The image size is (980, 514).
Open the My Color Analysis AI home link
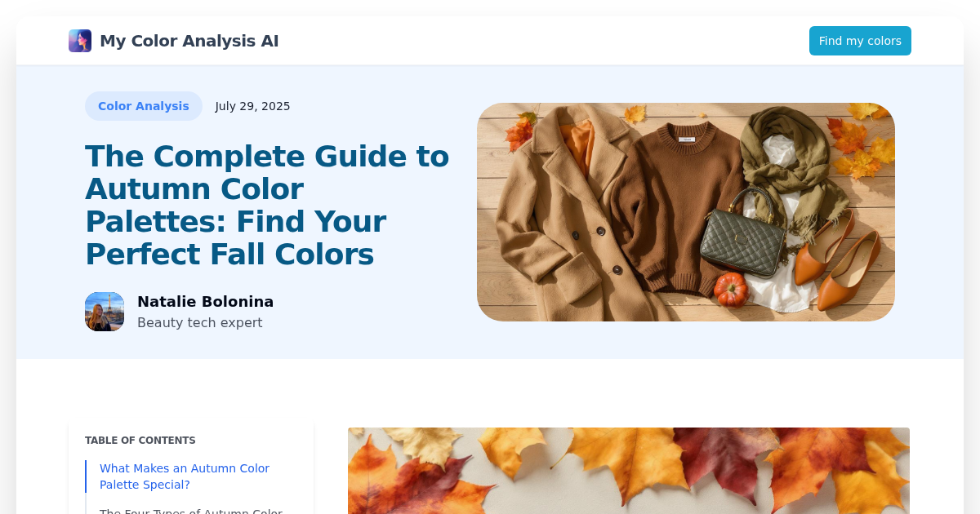174,41
